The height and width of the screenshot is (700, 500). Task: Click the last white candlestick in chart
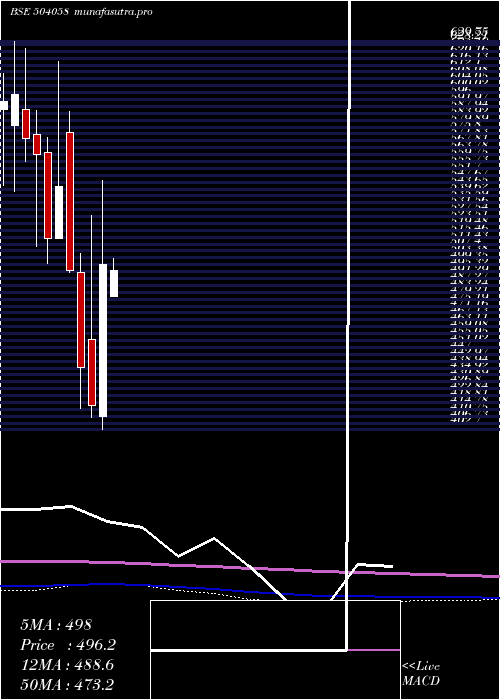[114, 283]
